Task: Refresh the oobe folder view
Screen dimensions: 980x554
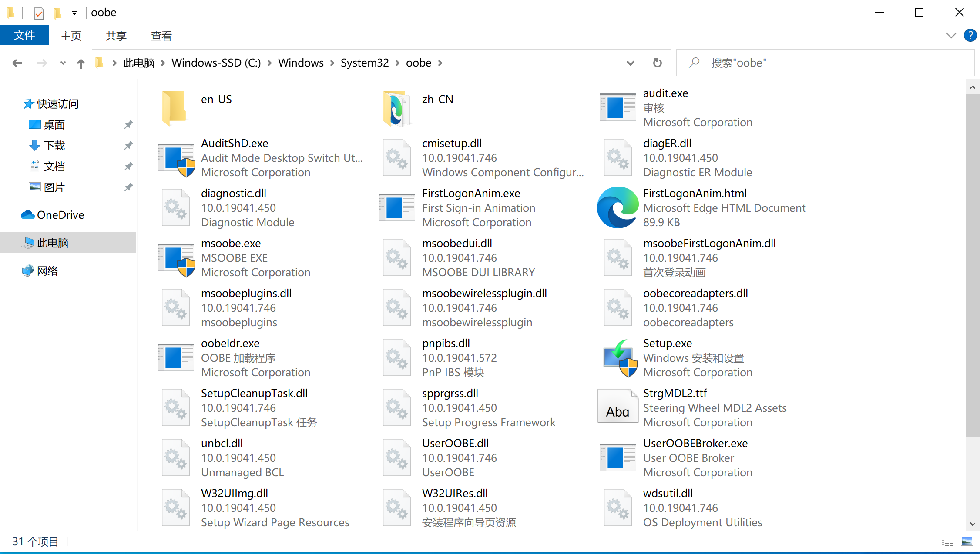Action: pyautogui.click(x=657, y=63)
